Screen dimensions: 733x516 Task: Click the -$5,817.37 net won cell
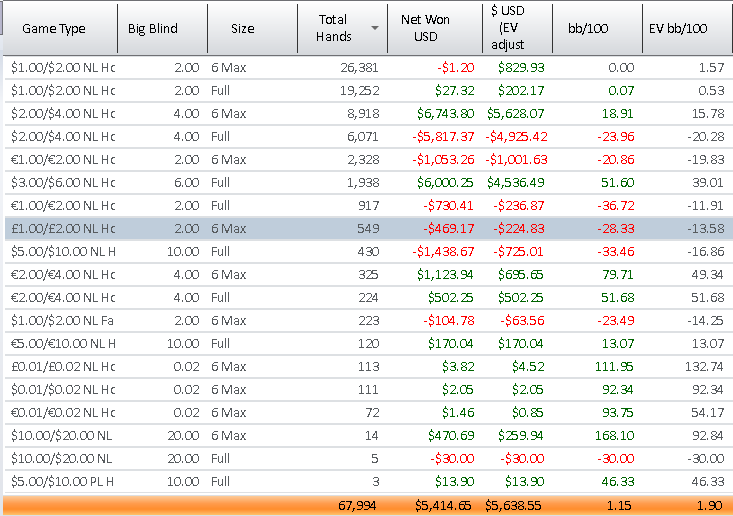point(443,136)
